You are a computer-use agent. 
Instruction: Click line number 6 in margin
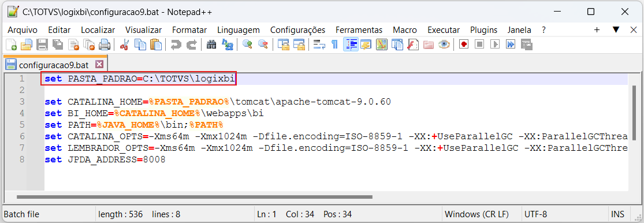[x=22, y=136]
